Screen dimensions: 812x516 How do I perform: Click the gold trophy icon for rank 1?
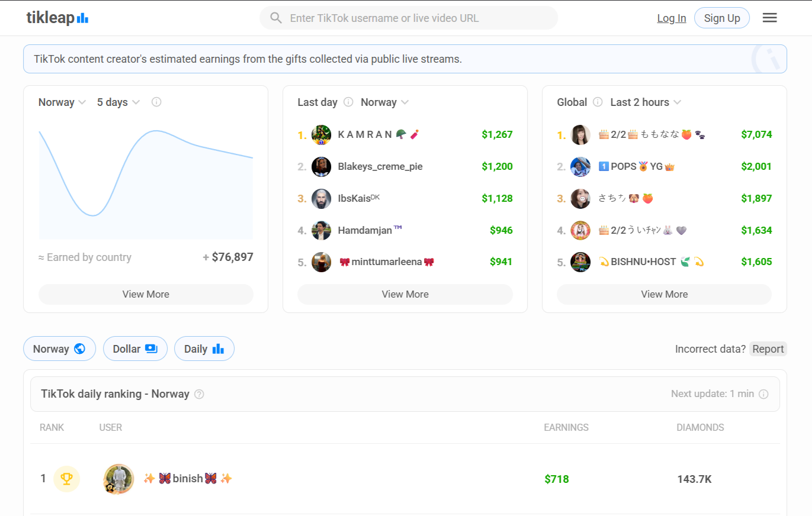point(66,479)
